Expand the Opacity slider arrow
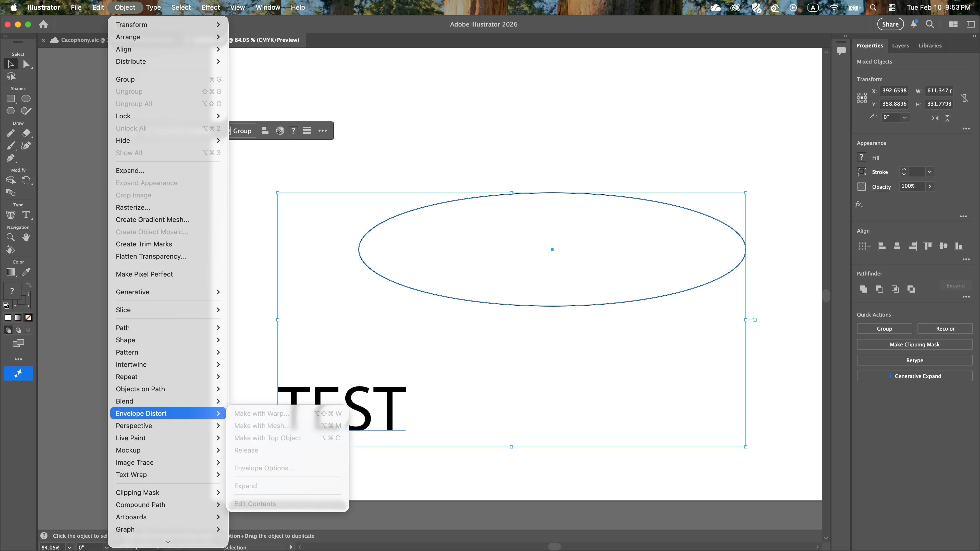980x551 pixels. click(x=930, y=186)
